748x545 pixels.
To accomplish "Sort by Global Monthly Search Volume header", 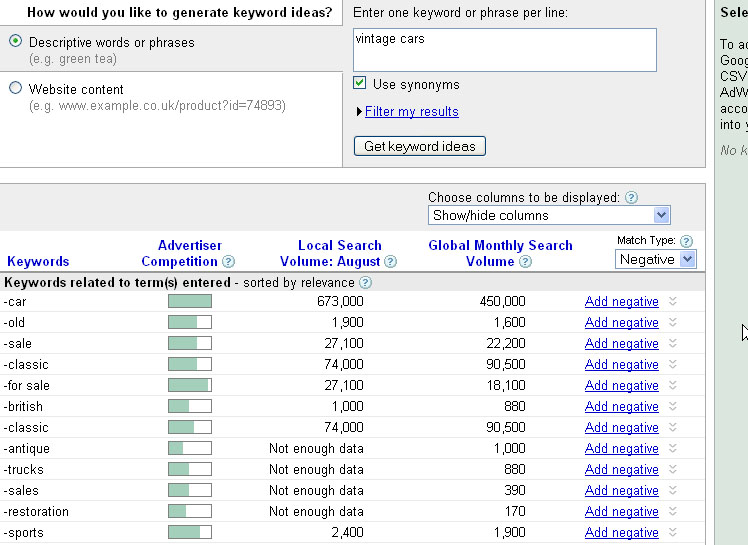I will [500, 253].
